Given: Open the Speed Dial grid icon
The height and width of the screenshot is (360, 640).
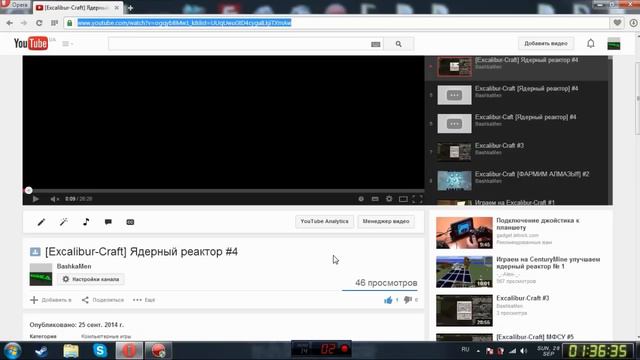Looking at the screenshot, I should [x=54, y=23].
